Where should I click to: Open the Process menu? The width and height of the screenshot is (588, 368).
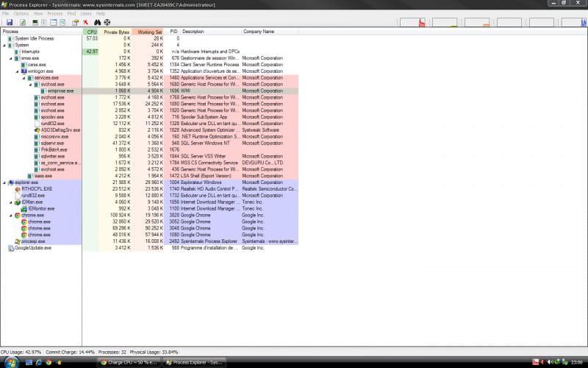pos(54,13)
